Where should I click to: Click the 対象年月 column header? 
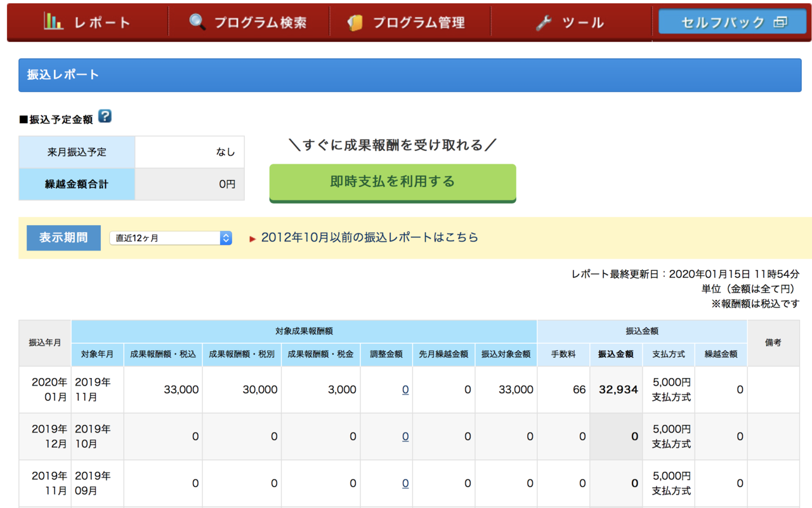click(x=98, y=355)
